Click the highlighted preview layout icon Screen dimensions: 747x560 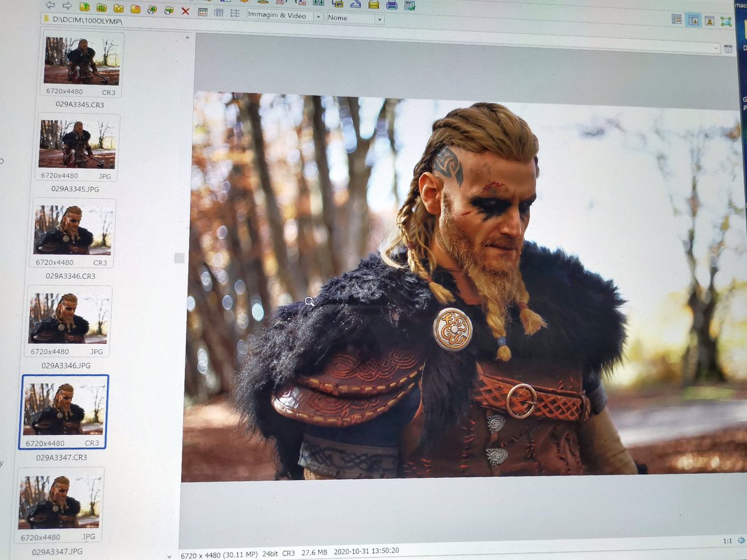pyautogui.click(x=693, y=20)
